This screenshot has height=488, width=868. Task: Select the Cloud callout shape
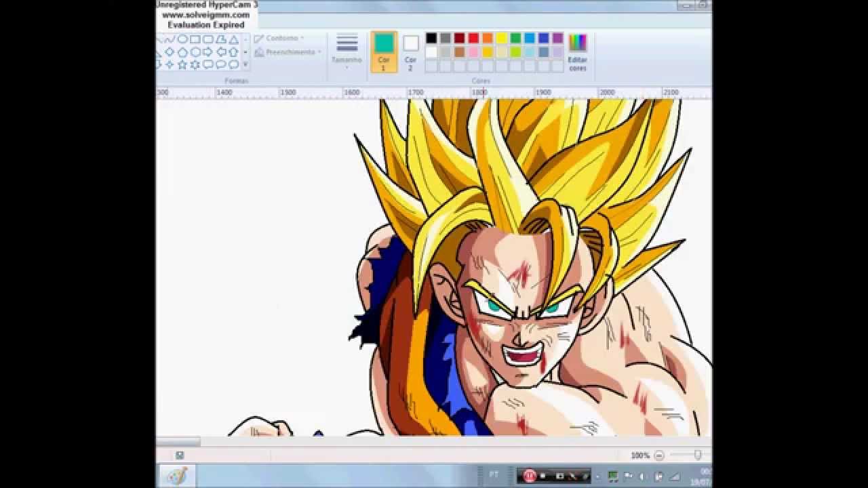pyautogui.click(x=234, y=65)
